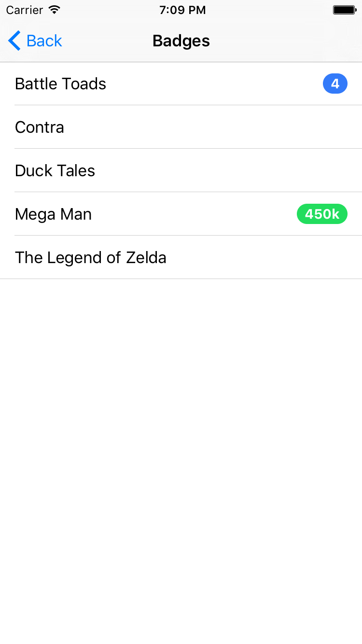The image size is (362, 644).
Task: Click the empty white area below the list
Action: coord(181,461)
